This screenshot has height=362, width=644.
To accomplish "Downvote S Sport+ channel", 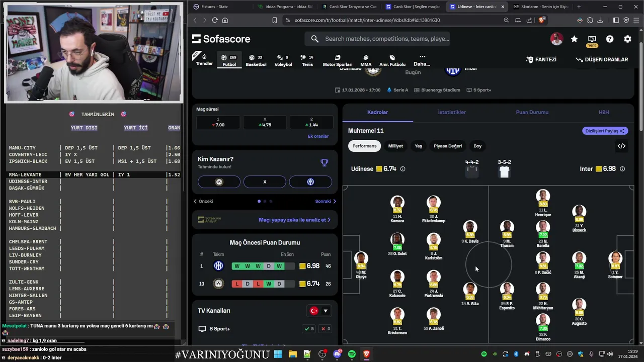I will (326, 329).
